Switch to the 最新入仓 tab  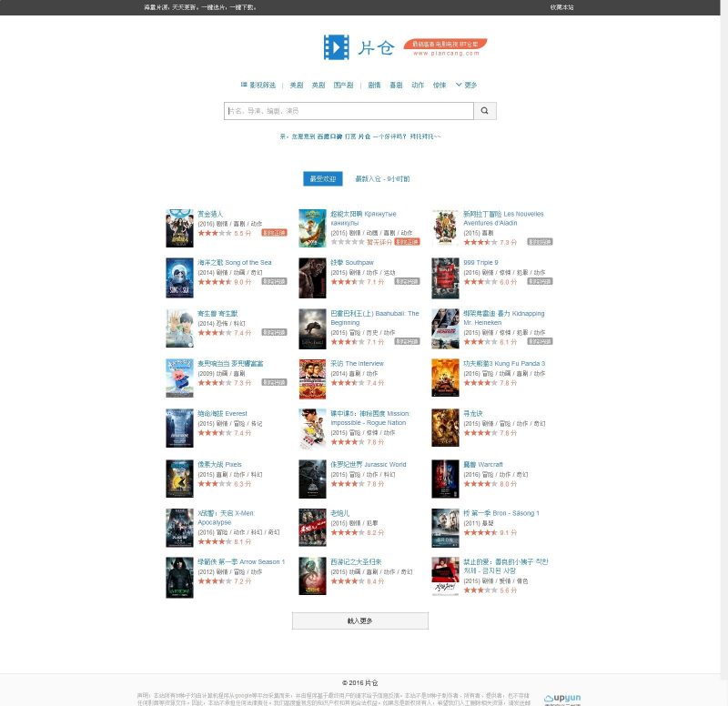(382, 178)
